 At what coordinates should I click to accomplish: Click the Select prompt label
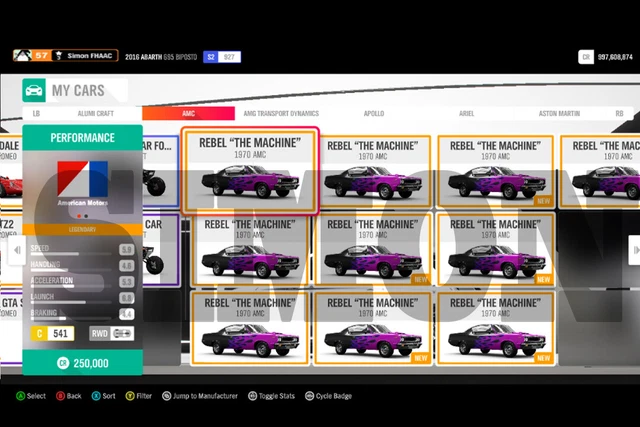click(36, 396)
